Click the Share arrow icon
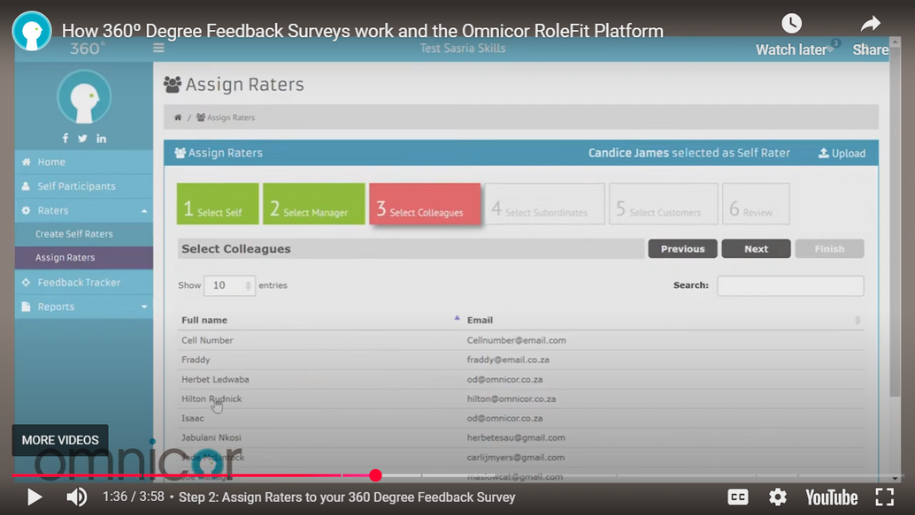915x515 pixels. coord(870,25)
